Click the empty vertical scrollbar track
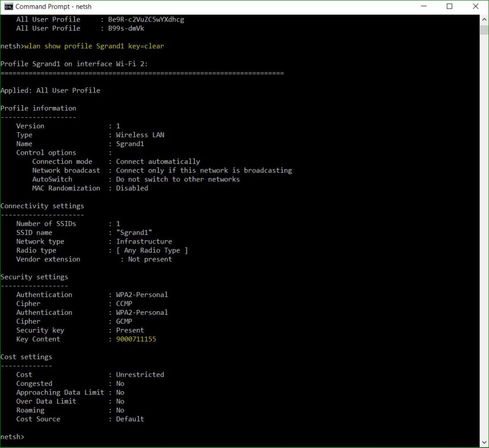489x448 pixels. 484,239
